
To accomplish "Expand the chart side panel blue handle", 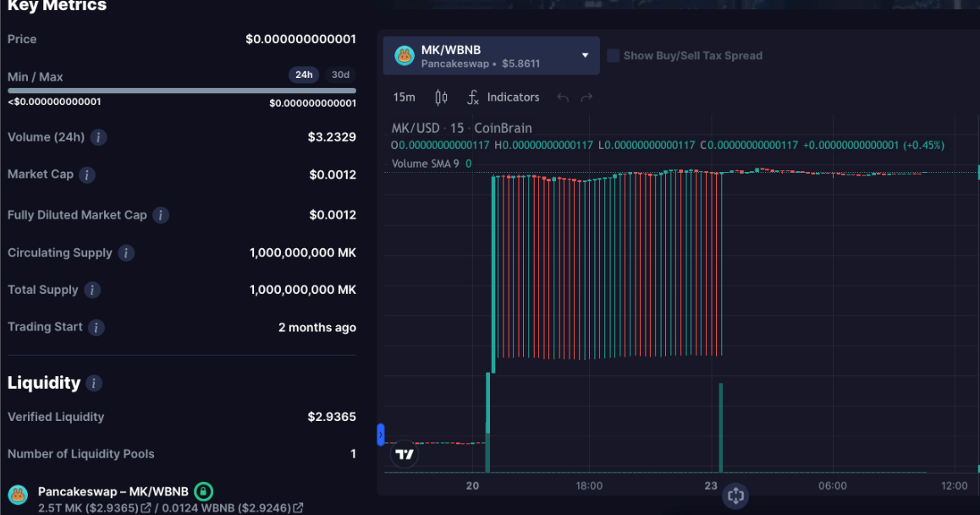I will [381, 435].
